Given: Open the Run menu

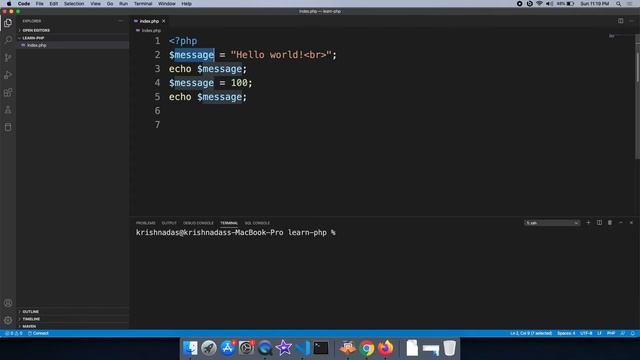Looking at the screenshot, I should [x=123, y=4].
